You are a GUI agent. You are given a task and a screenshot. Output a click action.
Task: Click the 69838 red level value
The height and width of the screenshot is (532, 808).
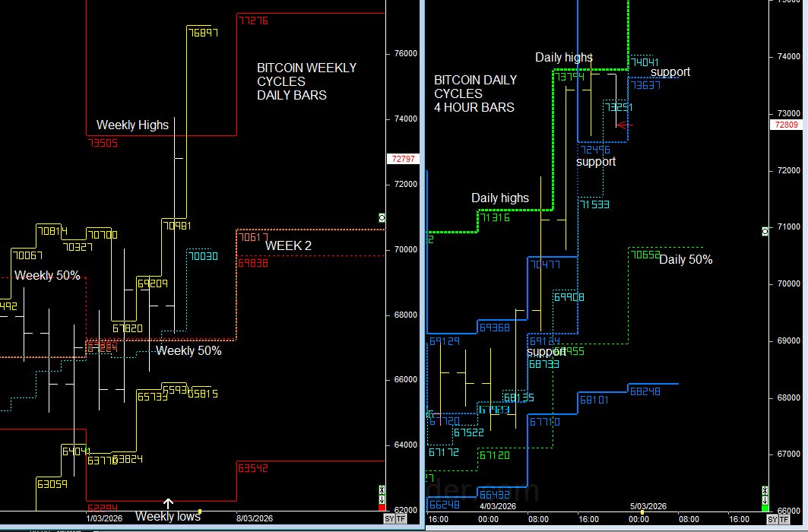pos(253,263)
